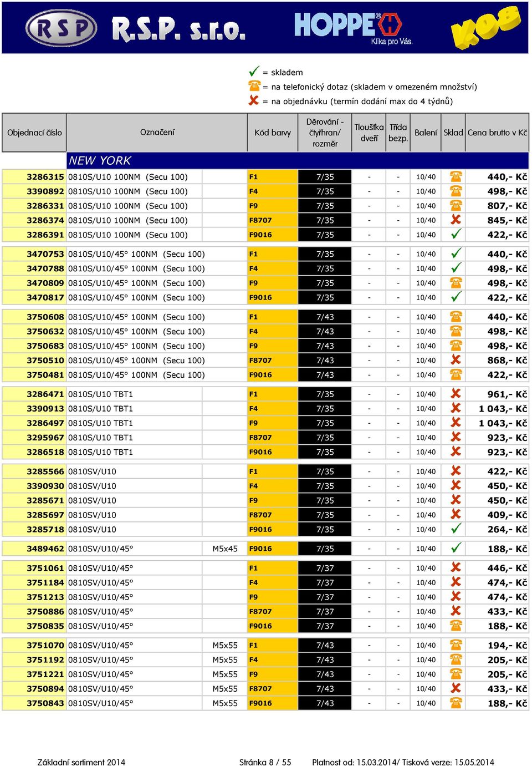
Task: Click the phone stock icon for order 3750843
Action: pos(456,702)
